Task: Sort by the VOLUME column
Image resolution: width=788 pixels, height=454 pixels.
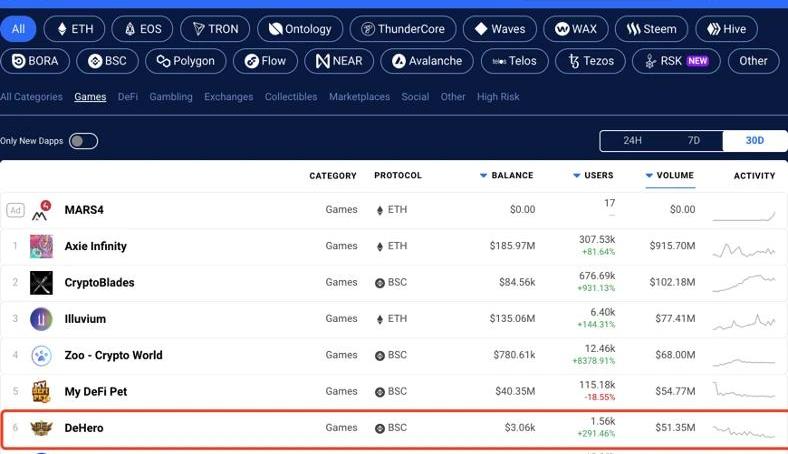Action: click(x=669, y=175)
